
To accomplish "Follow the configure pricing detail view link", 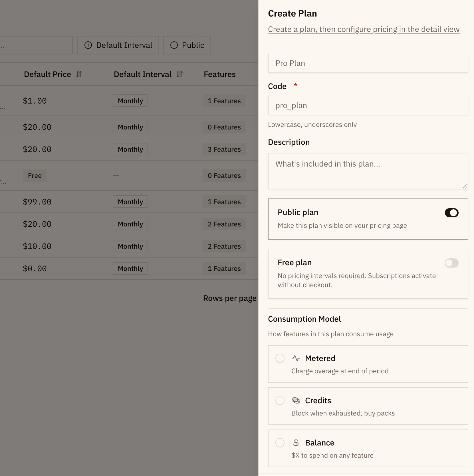I will tap(364, 29).
